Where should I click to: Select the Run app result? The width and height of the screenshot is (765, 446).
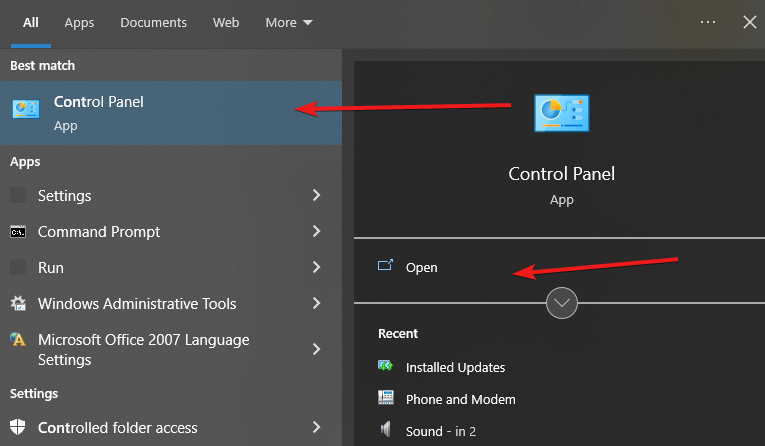coord(50,268)
